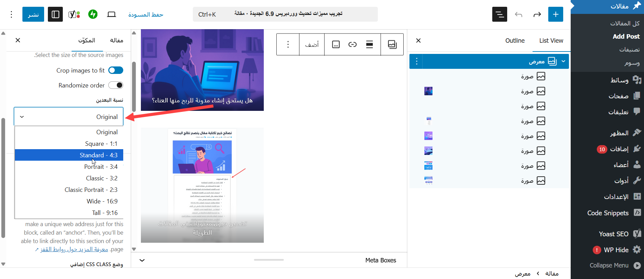Collapse the gallery block in List View
Screen dimensions: 644x279
563,61
